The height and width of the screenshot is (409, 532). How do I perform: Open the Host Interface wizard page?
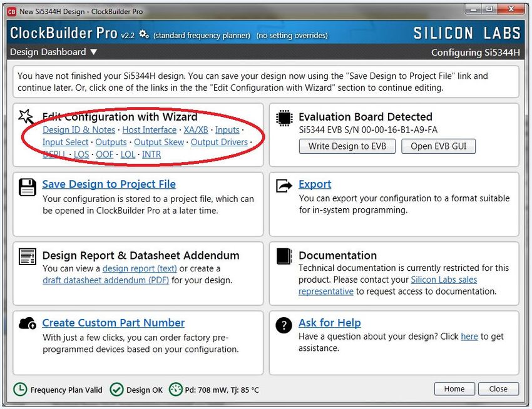pyautogui.click(x=150, y=130)
